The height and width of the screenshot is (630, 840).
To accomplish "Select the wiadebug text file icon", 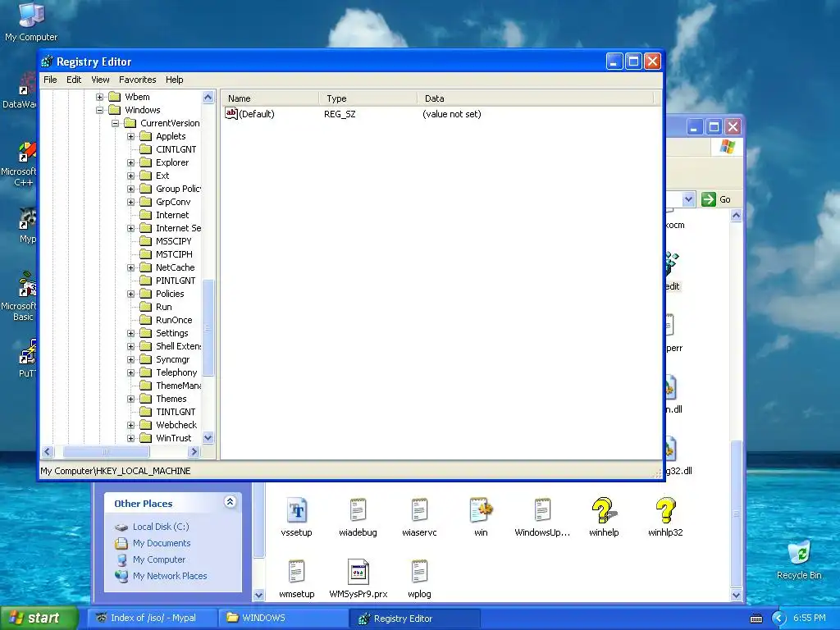I will (358, 510).
